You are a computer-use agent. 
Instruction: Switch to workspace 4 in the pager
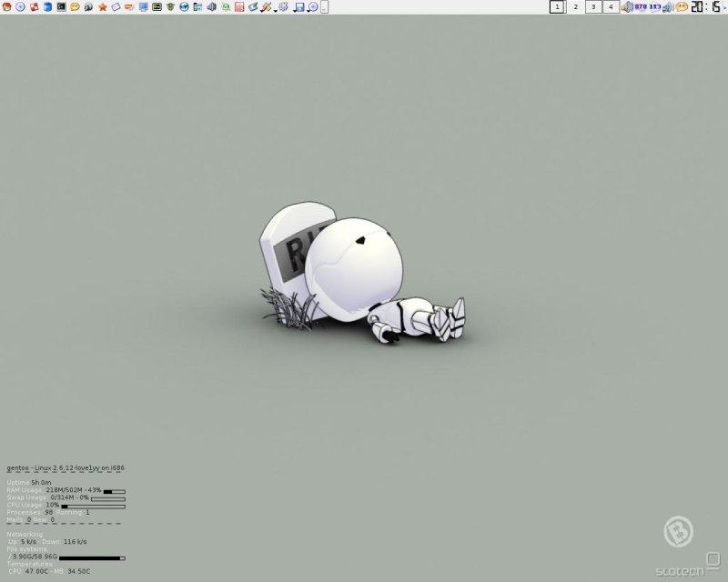pyautogui.click(x=611, y=6)
